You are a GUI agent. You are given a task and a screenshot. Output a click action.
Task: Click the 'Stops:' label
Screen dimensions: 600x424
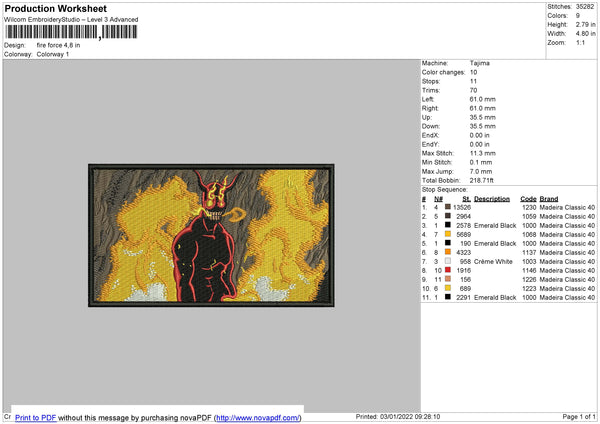pos(431,81)
